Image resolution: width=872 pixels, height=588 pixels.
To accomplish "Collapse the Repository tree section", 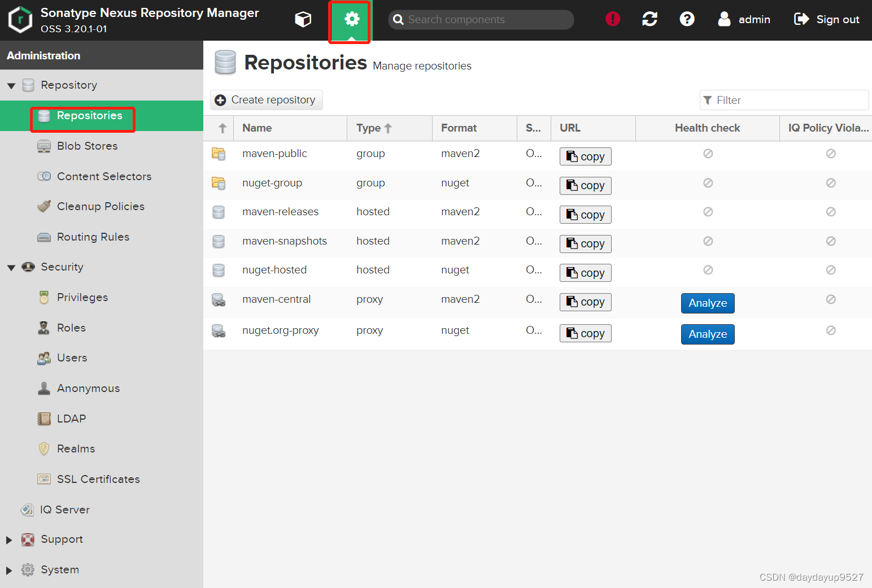I will pyautogui.click(x=11, y=86).
